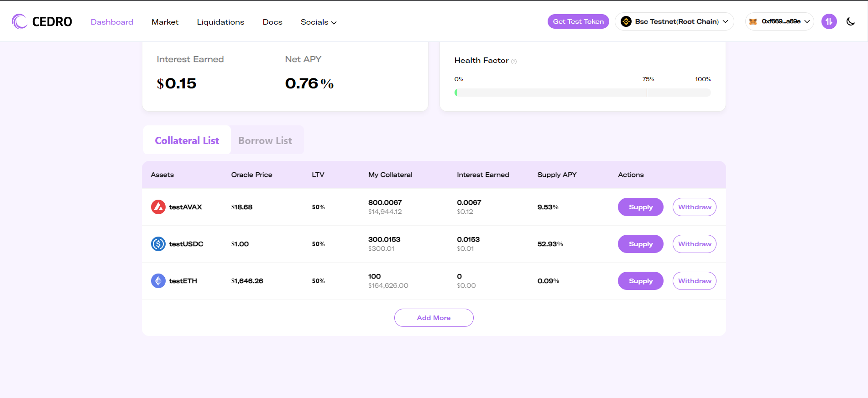The width and height of the screenshot is (868, 398).
Task: Toggle dark mode moon icon
Action: pyautogui.click(x=851, y=21)
